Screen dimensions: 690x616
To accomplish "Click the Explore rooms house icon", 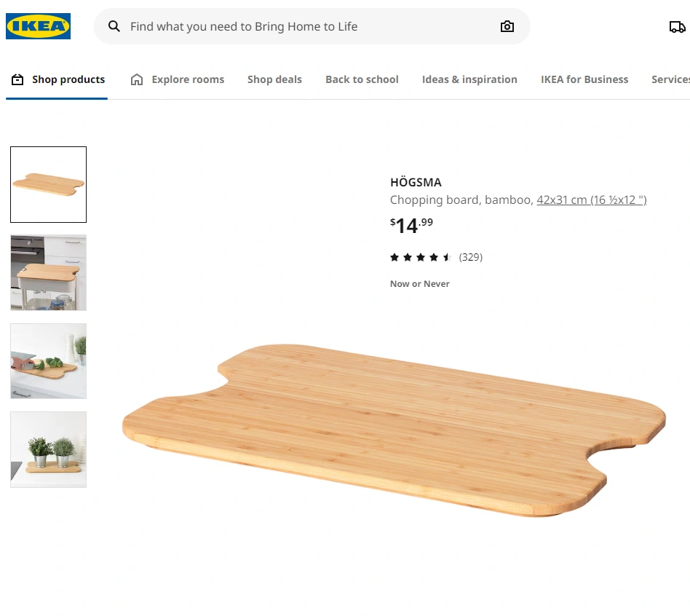I will [137, 79].
